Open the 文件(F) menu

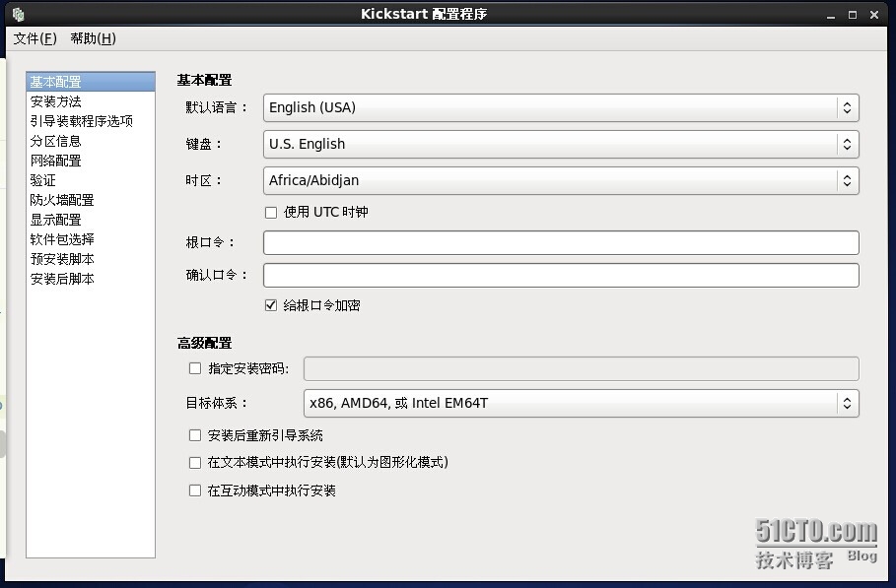click(x=35, y=38)
